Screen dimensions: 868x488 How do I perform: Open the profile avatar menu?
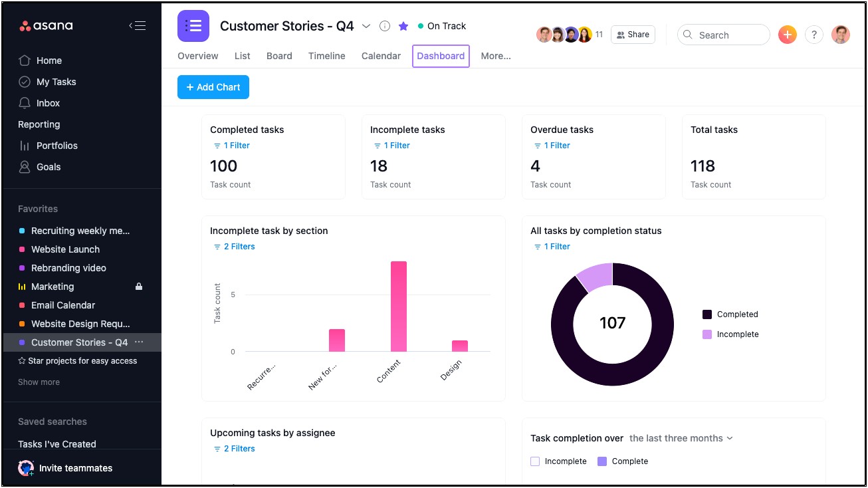(x=841, y=35)
